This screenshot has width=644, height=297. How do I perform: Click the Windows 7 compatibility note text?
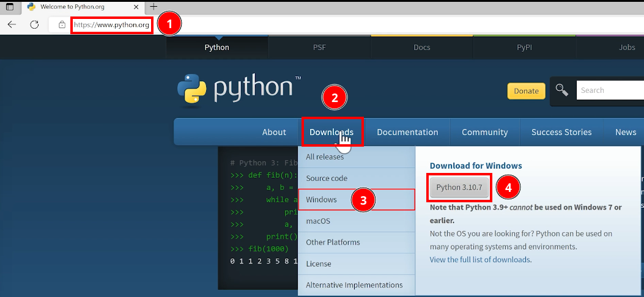(526, 214)
